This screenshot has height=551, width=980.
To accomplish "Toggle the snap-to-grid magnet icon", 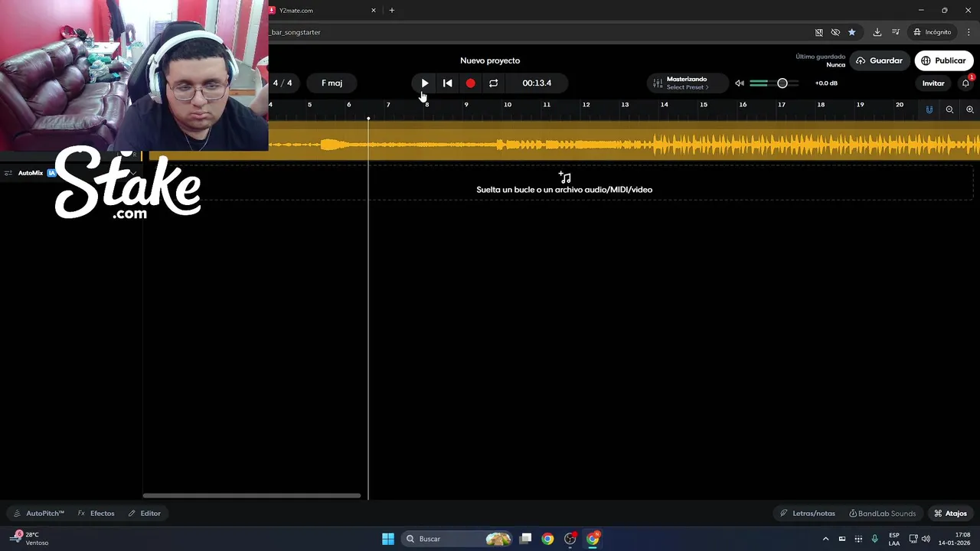I will pos(929,109).
